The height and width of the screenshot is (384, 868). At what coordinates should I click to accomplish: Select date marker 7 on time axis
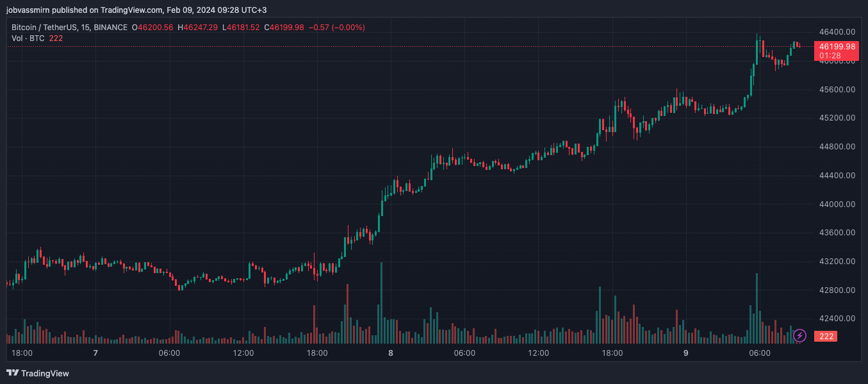95,353
